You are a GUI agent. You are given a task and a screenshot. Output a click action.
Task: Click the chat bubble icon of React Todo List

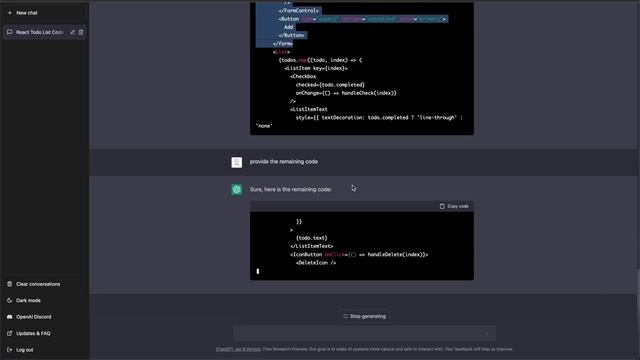pos(10,32)
